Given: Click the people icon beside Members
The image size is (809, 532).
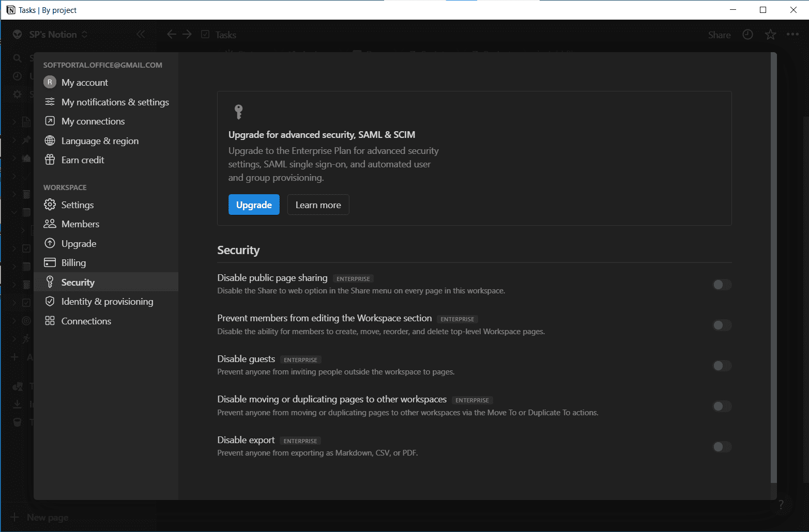Looking at the screenshot, I should [x=50, y=224].
